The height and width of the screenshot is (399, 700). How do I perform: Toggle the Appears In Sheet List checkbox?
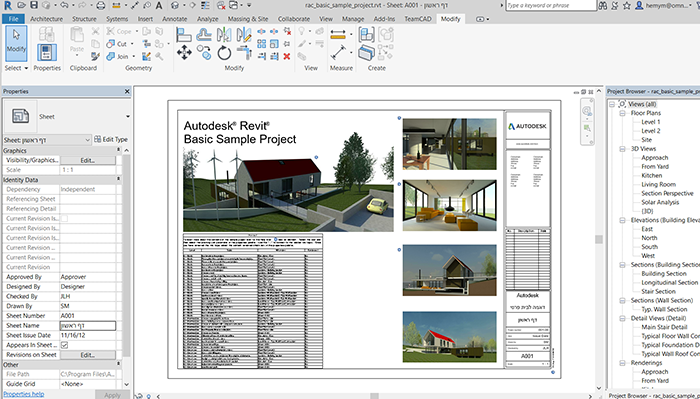(x=64, y=345)
